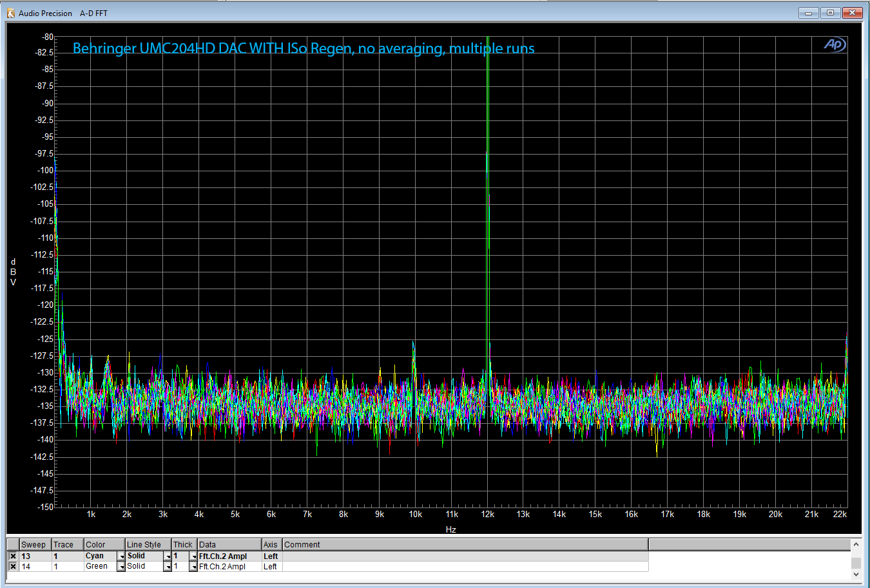Open Line Style dropdown for sweep 14
The width and height of the screenshot is (870, 588).
(168, 567)
